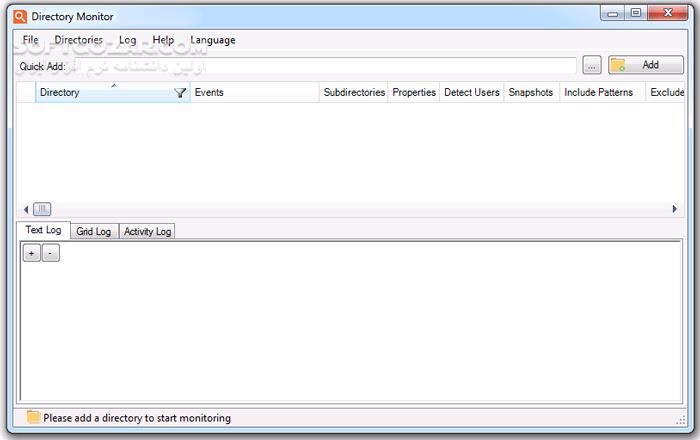Open the File menu
This screenshot has width=700, height=440.
30,40
